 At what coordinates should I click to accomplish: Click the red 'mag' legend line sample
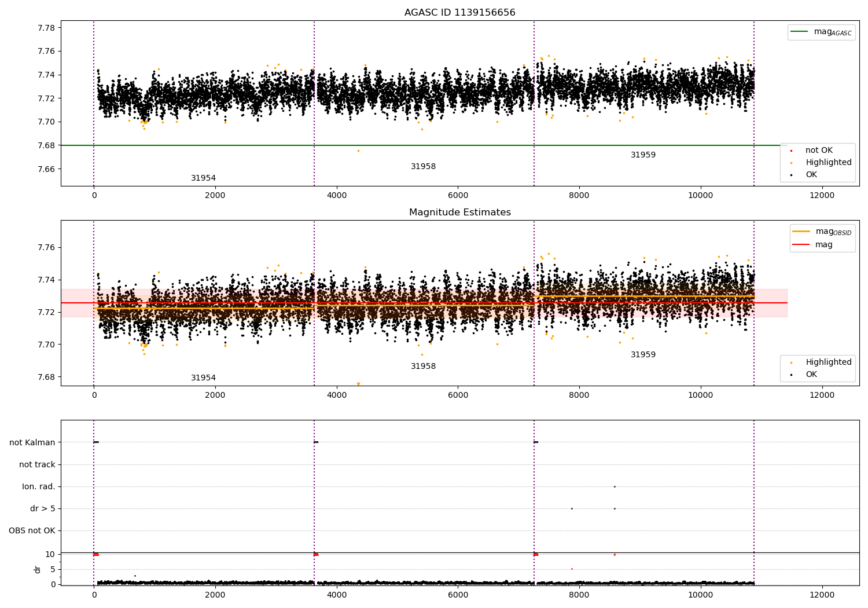pos(801,244)
